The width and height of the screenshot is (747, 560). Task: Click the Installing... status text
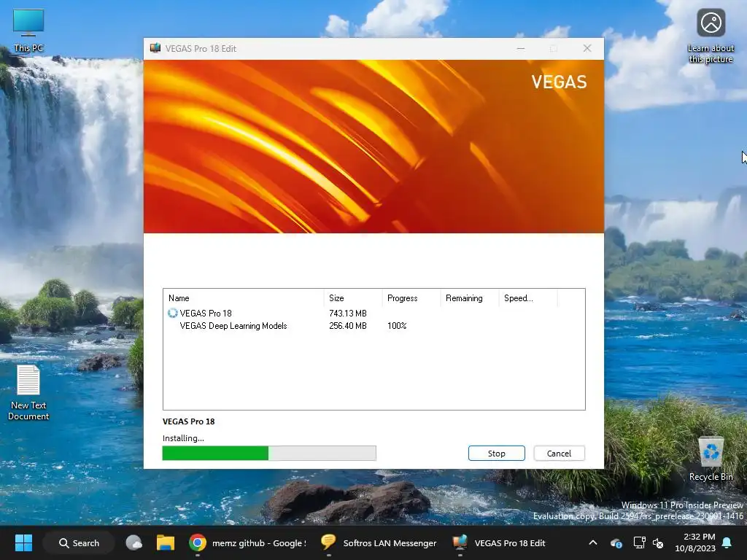click(x=183, y=438)
